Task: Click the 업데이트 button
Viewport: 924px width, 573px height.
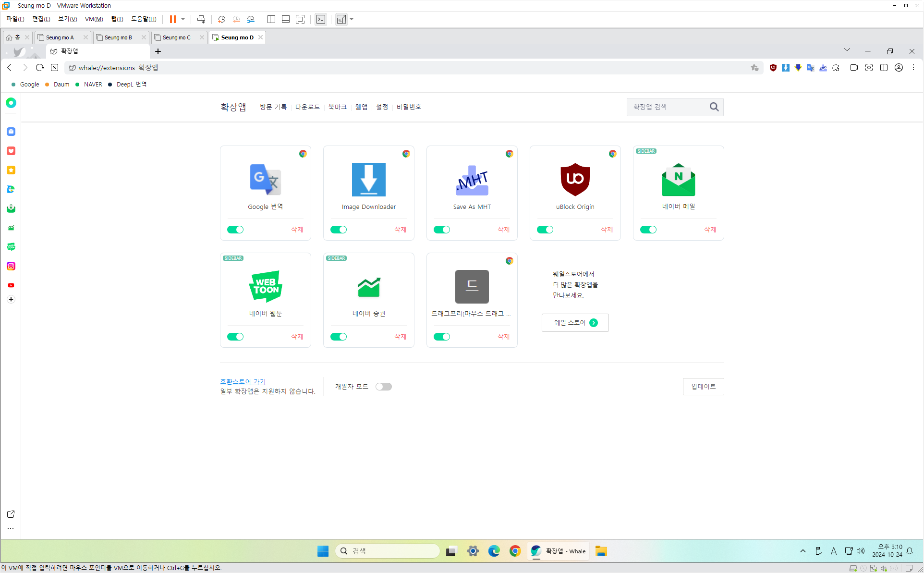Action: (704, 387)
